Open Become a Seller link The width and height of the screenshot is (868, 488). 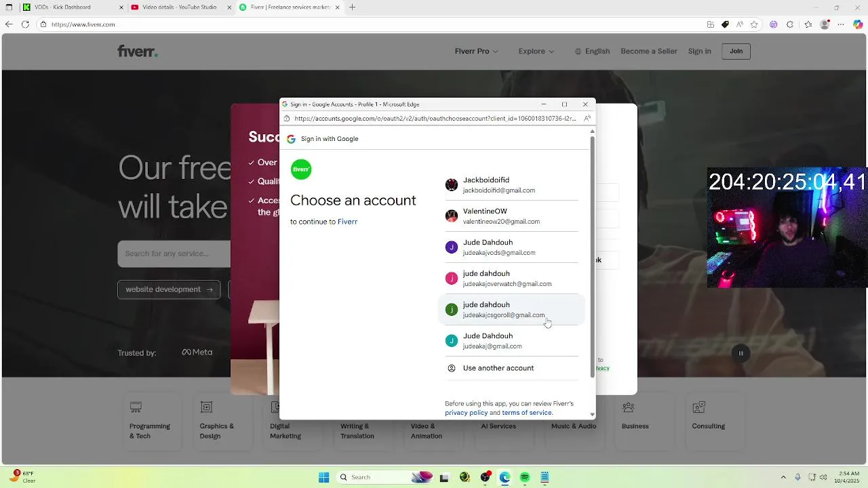(649, 52)
